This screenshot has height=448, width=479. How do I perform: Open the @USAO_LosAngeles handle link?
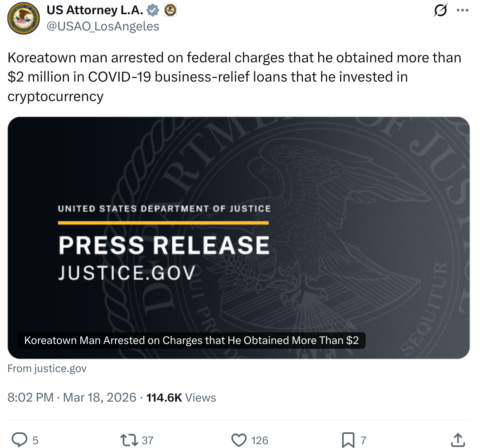tap(103, 26)
